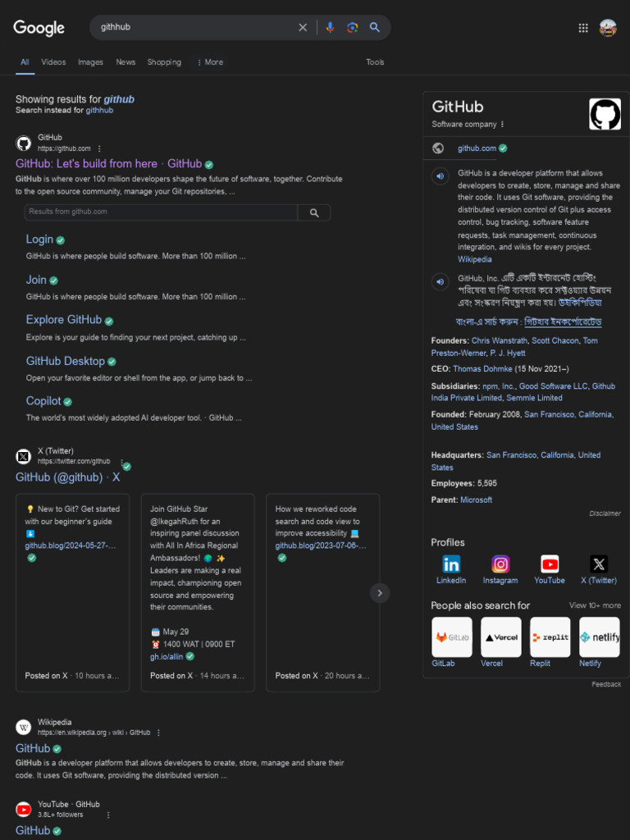Switch to the News tab
Image resolution: width=630 pixels, height=840 pixels.
tap(126, 62)
